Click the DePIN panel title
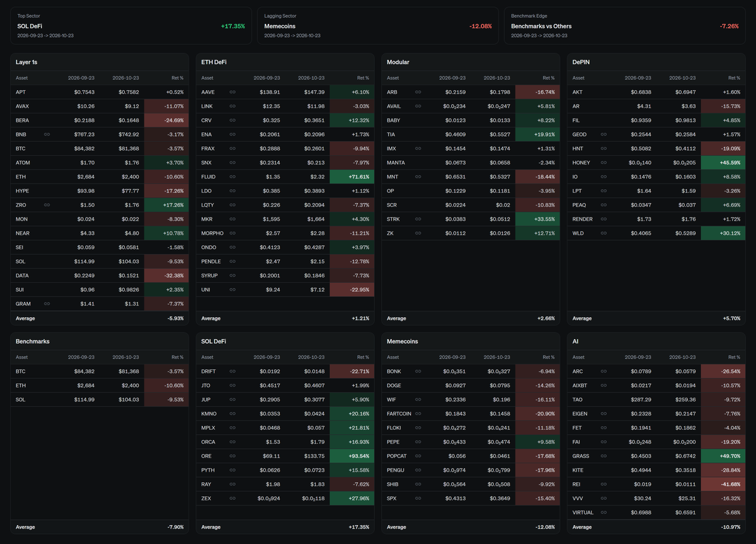756x544 pixels. click(582, 62)
